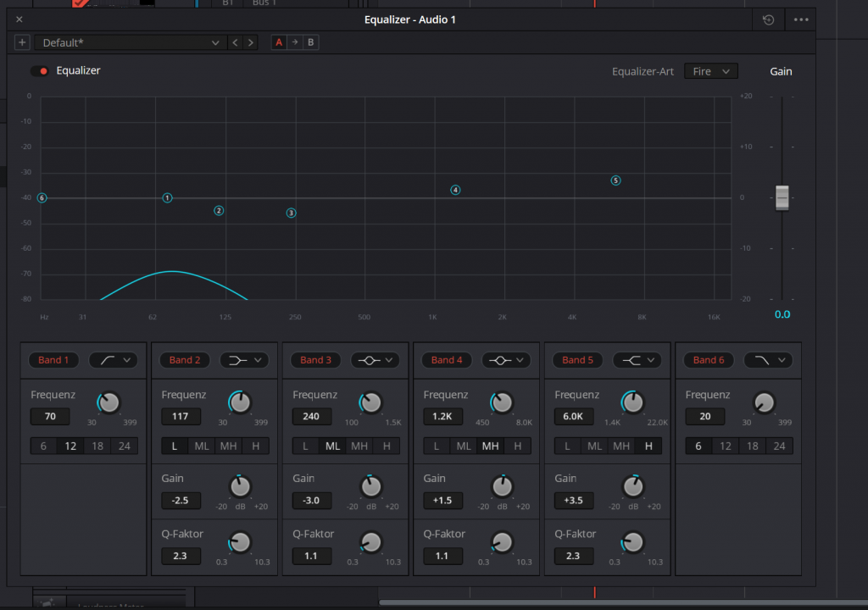Click the A to B copy arrow
The width and height of the screenshot is (868, 610).
(294, 42)
